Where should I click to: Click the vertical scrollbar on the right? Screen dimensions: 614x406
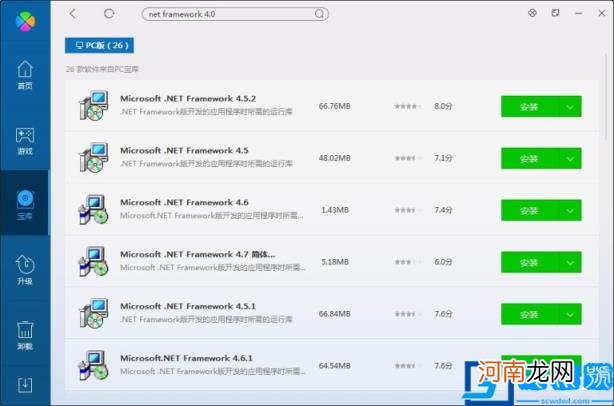tap(606, 98)
